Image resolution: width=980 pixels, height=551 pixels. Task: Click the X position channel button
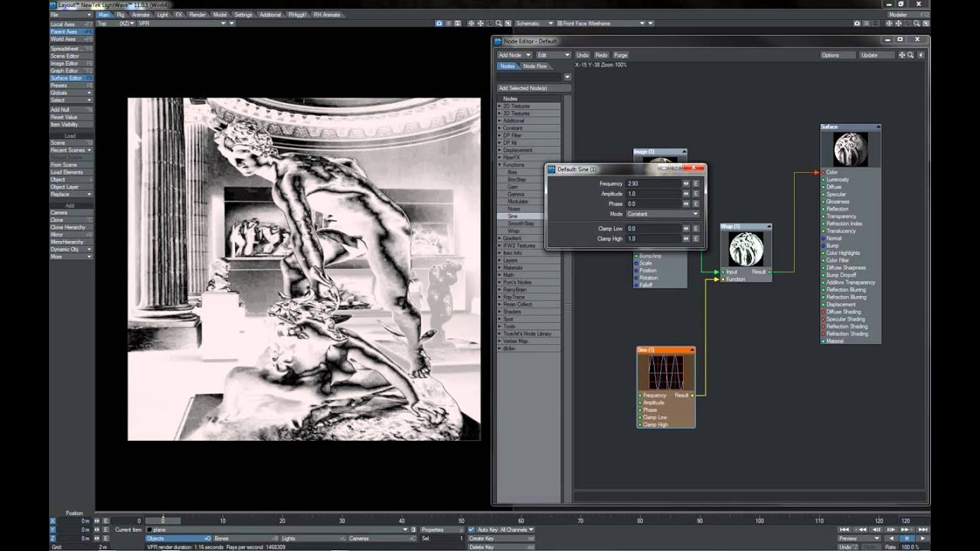[53, 521]
